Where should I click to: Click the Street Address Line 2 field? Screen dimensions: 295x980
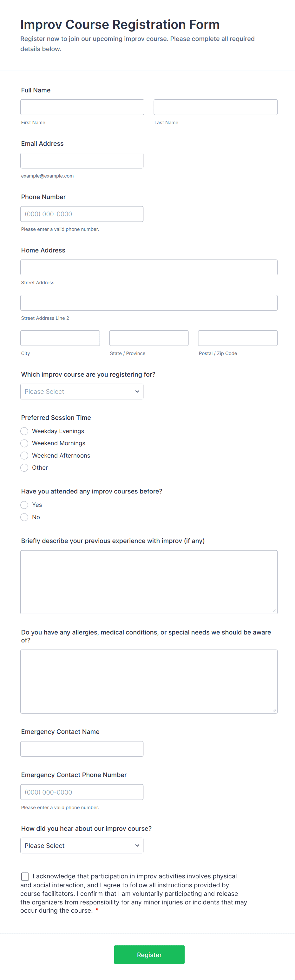(x=149, y=303)
